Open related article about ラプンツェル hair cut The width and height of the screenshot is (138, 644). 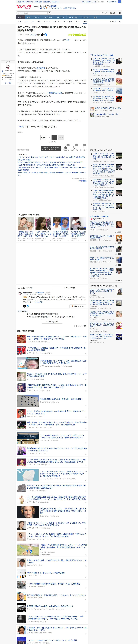51,159
